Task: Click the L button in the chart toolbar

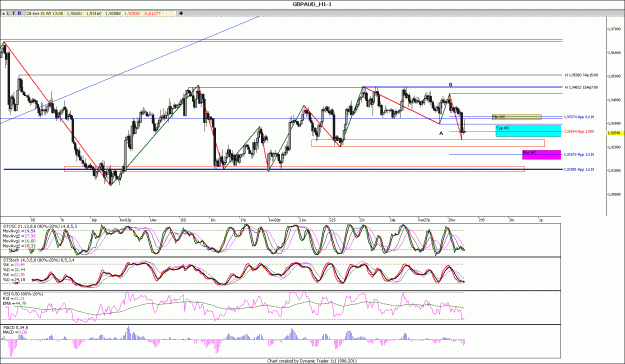Action: pos(9,14)
